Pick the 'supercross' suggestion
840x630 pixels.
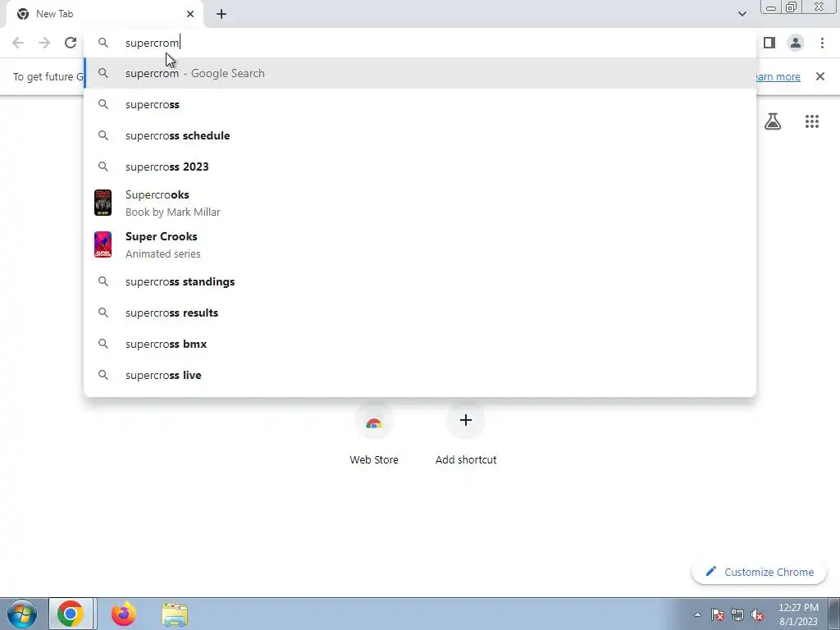420,104
